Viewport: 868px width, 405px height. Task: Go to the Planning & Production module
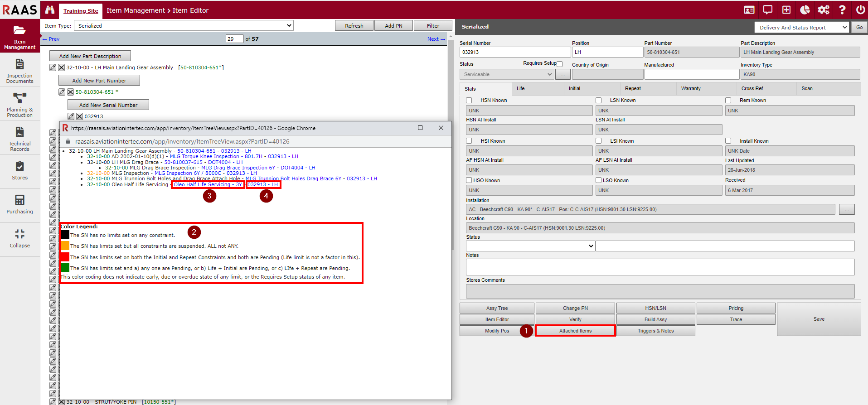(x=19, y=105)
